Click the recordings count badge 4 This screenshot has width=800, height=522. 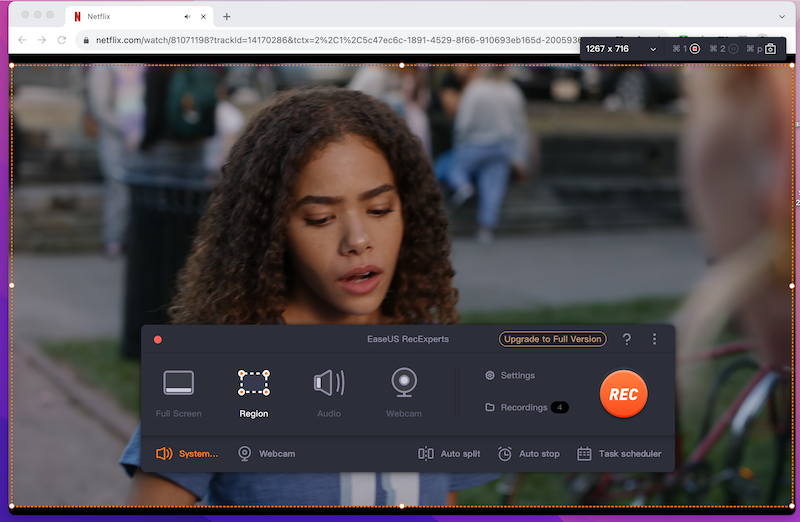pos(560,407)
